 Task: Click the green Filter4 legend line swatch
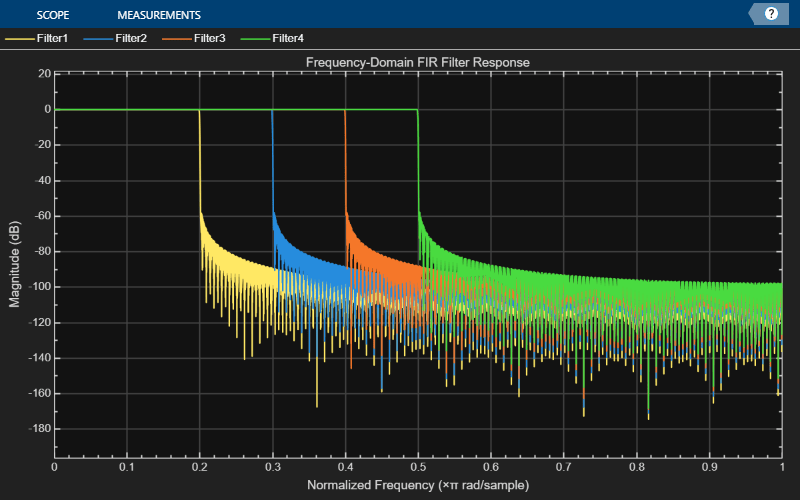[255, 39]
